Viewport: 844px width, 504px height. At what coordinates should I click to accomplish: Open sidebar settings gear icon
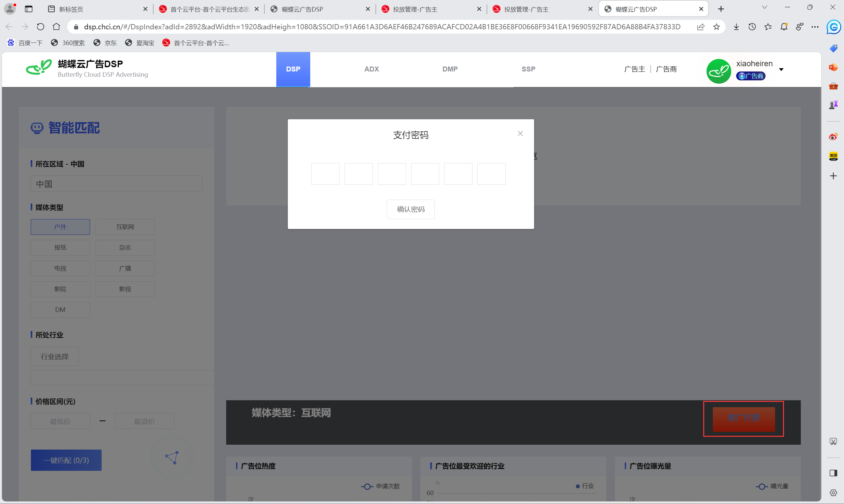[x=833, y=492]
